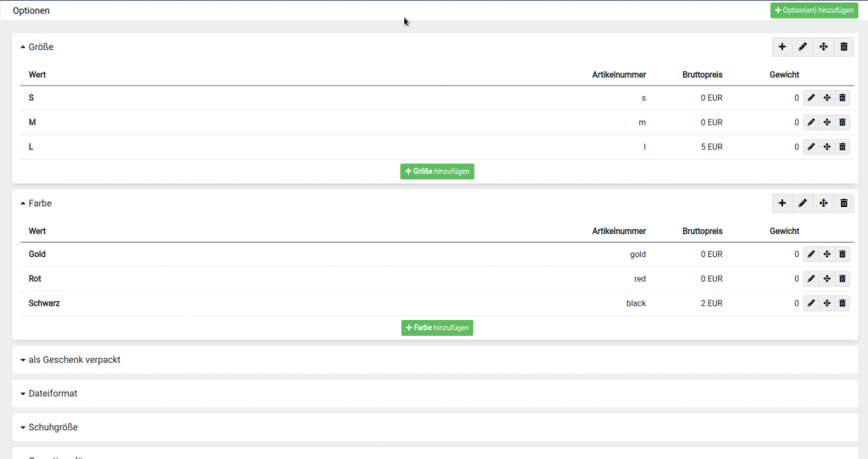Click the Artikelnummer column header in Farbe table

(619, 231)
